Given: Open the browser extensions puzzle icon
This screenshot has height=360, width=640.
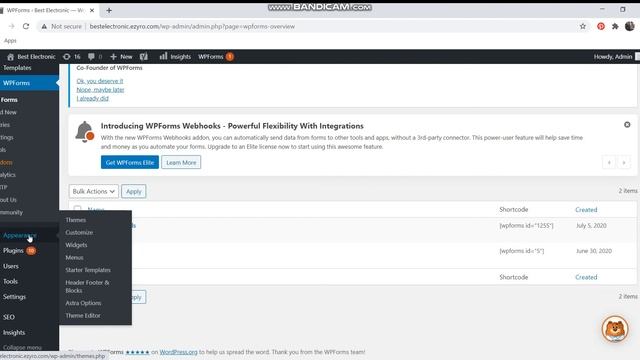Looking at the screenshot, I should coord(615,26).
